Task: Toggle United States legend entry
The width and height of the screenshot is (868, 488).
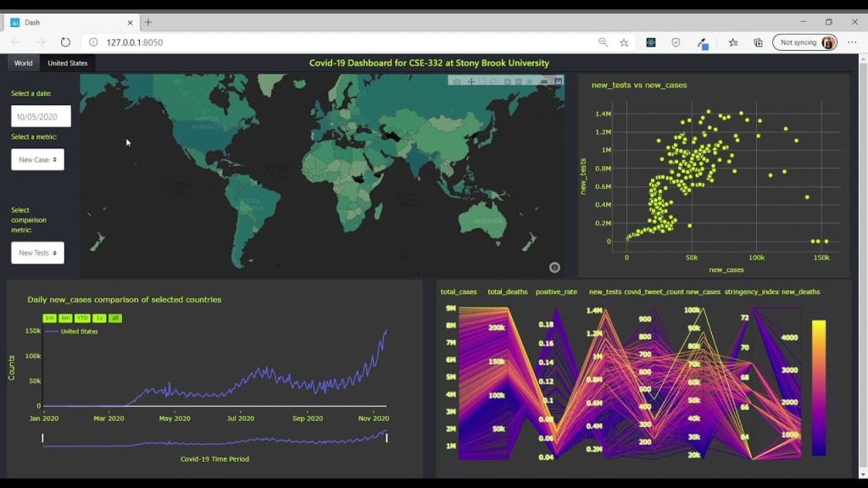Action: click(72, 331)
